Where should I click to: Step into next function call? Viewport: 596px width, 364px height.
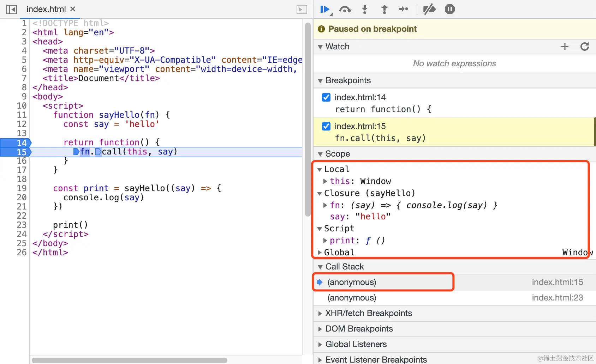point(365,9)
